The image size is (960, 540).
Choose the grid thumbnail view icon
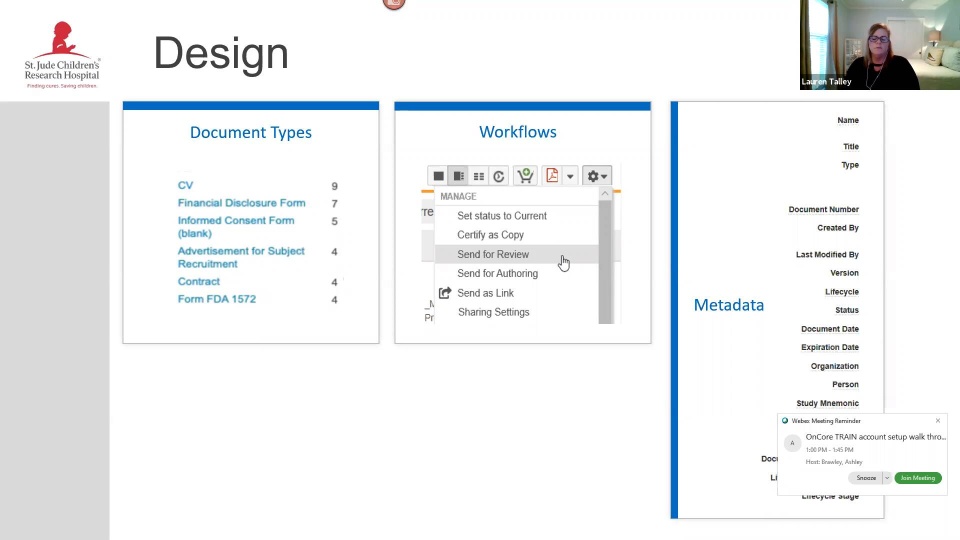tap(479, 176)
